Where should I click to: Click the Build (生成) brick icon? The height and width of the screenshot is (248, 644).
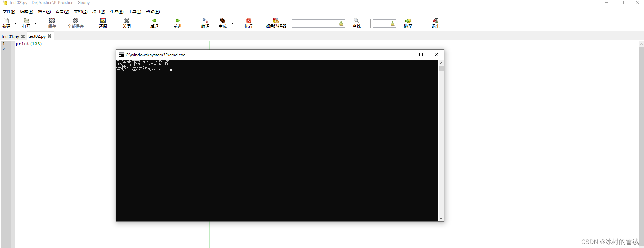pos(223,21)
